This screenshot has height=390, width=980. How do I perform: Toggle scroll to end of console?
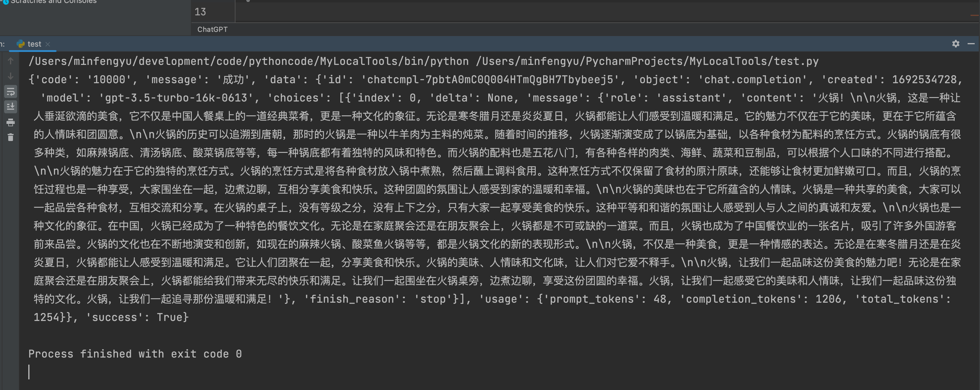click(11, 106)
